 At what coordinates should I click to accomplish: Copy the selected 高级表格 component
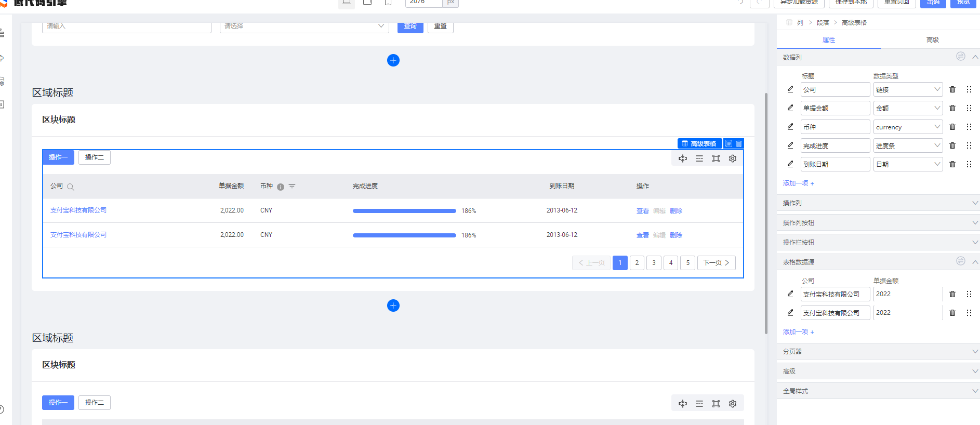click(729, 143)
